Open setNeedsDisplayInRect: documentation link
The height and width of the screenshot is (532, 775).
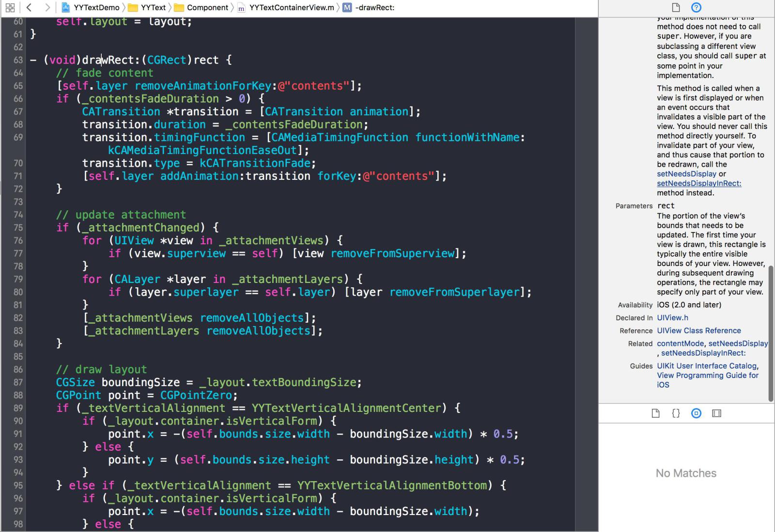(x=699, y=183)
